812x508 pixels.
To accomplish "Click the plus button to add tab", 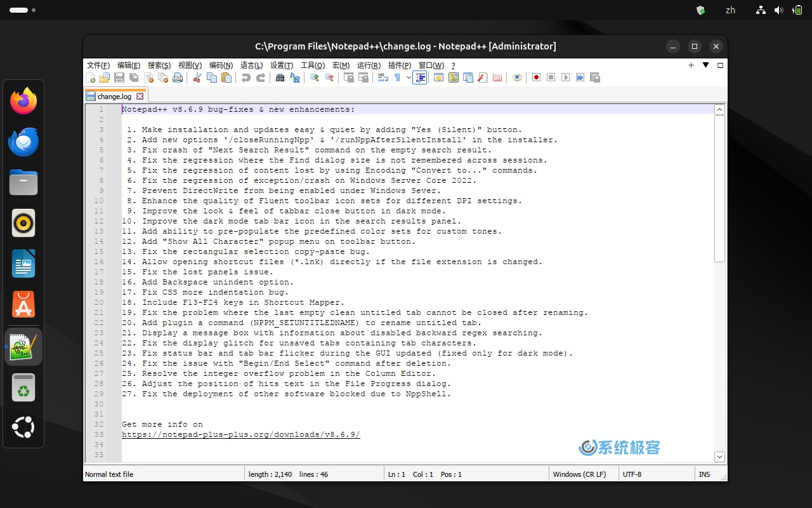I will [691, 65].
